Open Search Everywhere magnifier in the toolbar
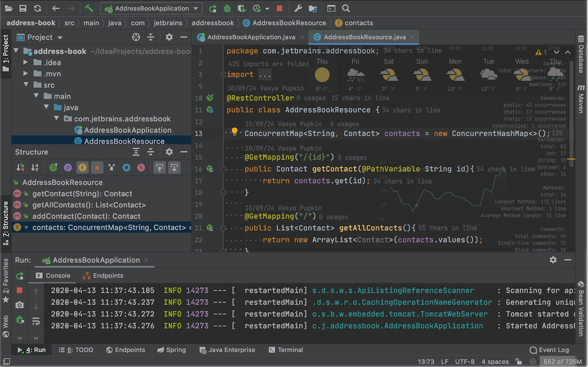 346,8
